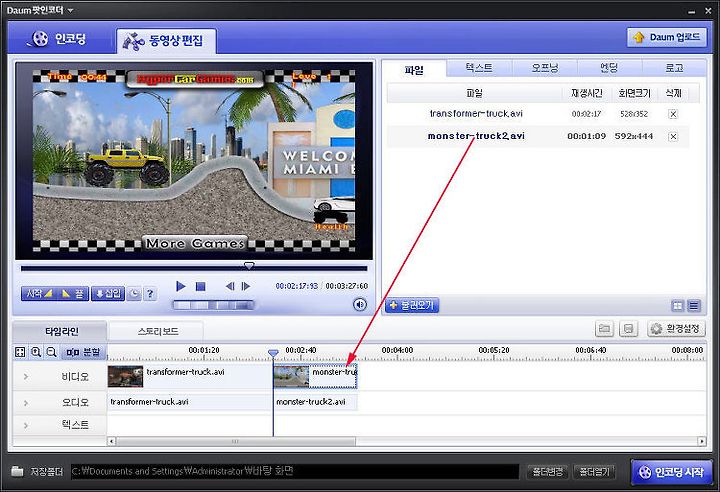This screenshot has width=720, height=492.
Task: Open the 인코딩 tab
Action: click(x=61, y=40)
